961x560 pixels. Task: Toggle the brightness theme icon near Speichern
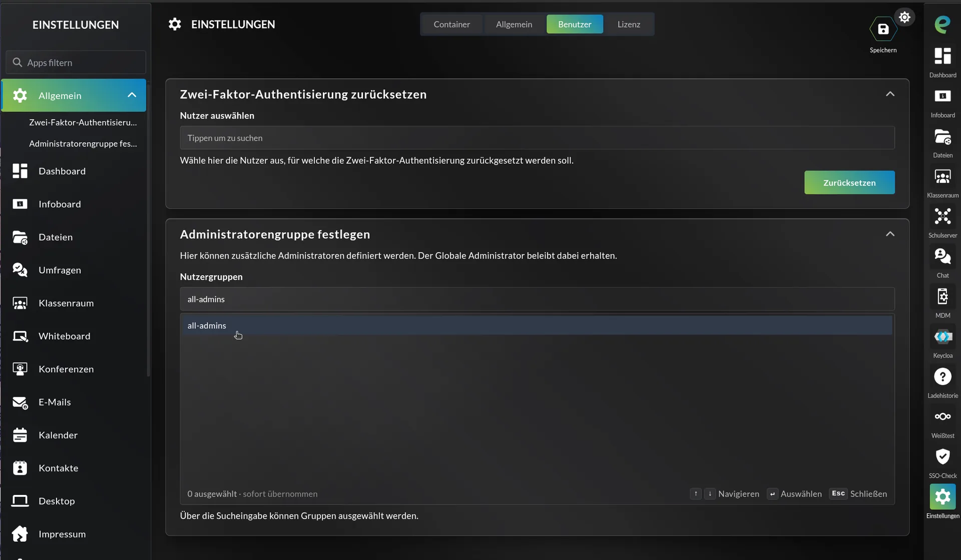tap(904, 17)
